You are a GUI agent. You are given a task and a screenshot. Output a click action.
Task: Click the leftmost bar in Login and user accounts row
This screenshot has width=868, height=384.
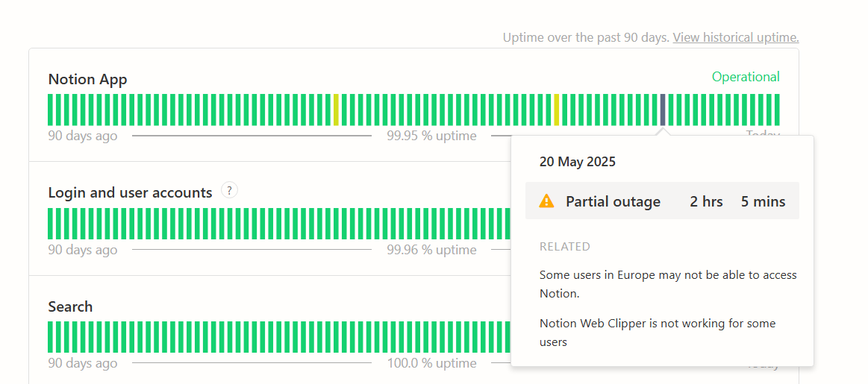[51, 224]
